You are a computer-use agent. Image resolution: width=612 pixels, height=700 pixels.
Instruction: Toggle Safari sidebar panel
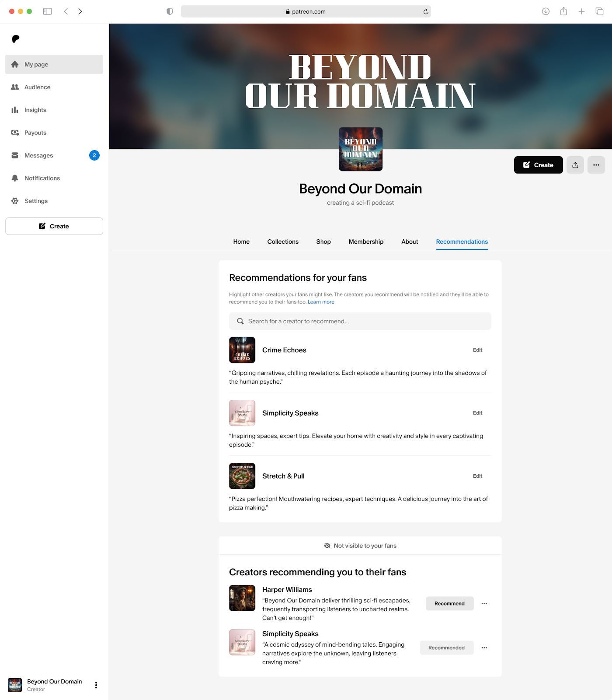pos(47,11)
